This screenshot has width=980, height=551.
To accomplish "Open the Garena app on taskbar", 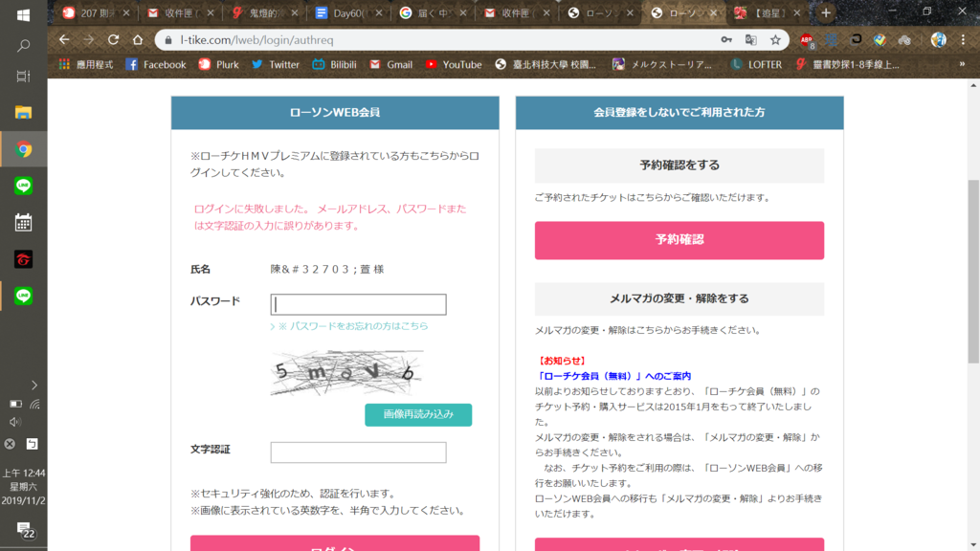I will click(23, 259).
